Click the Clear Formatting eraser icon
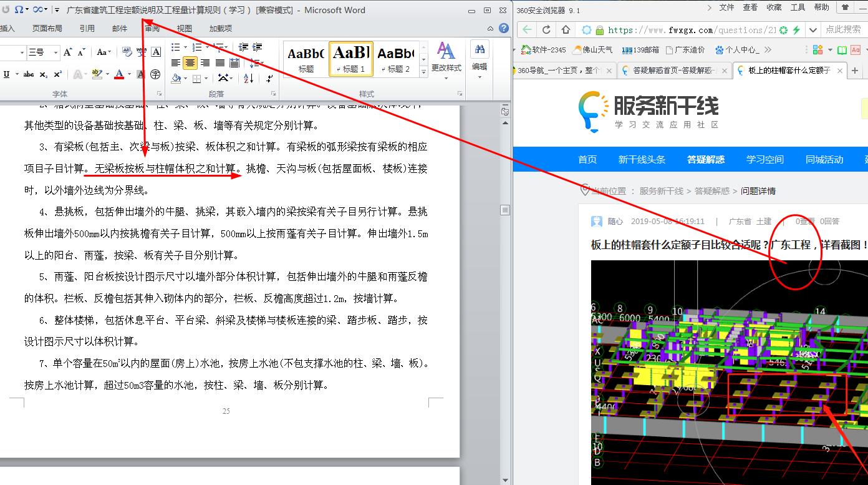Screen dimensions: 868x485 click(x=127, y=52)
